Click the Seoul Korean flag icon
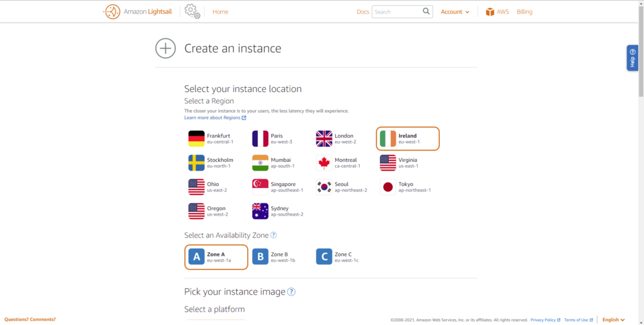This screenshot has width=644, height=325. 324,187
